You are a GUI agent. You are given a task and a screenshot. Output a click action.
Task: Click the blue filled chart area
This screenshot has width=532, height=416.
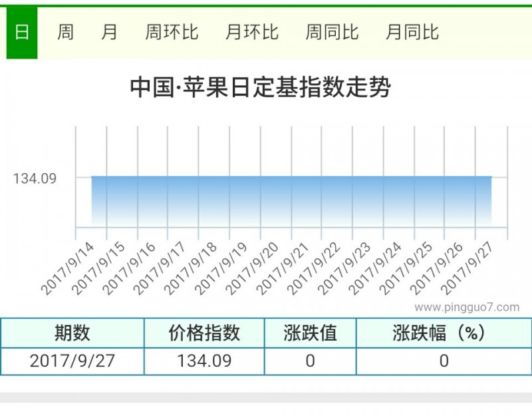(291, 200)
